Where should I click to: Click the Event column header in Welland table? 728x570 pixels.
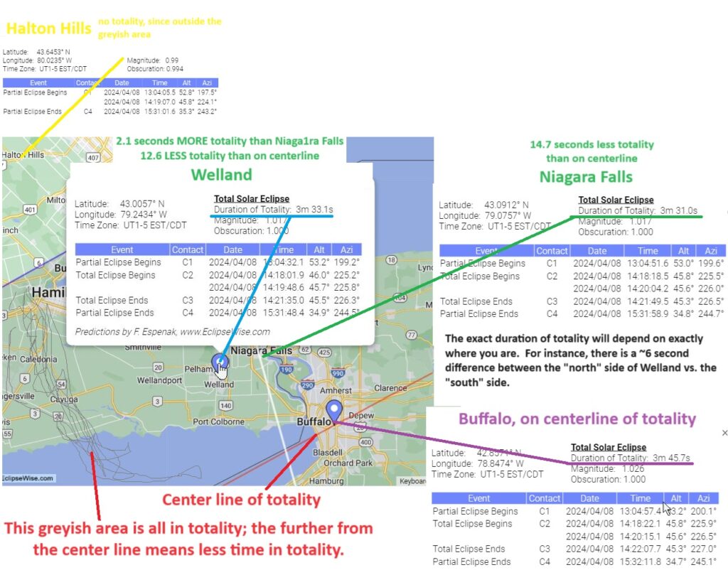pos(122,249)
